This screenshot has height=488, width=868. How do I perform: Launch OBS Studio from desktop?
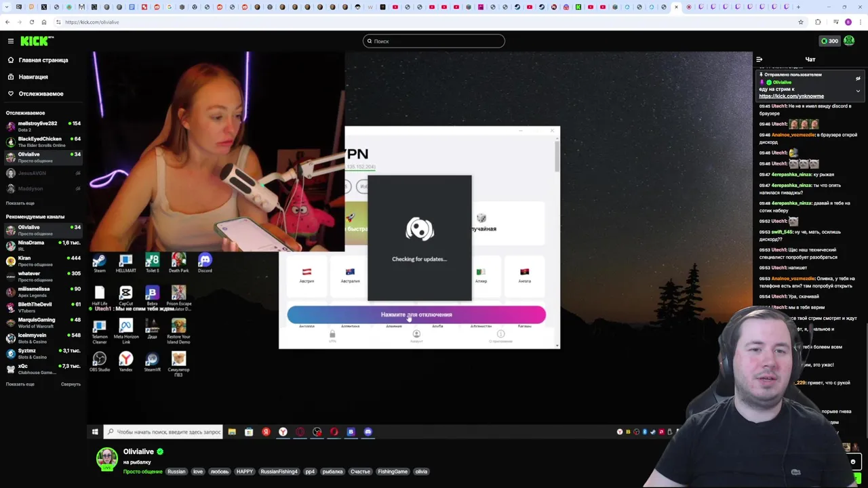tap(100, 362)
